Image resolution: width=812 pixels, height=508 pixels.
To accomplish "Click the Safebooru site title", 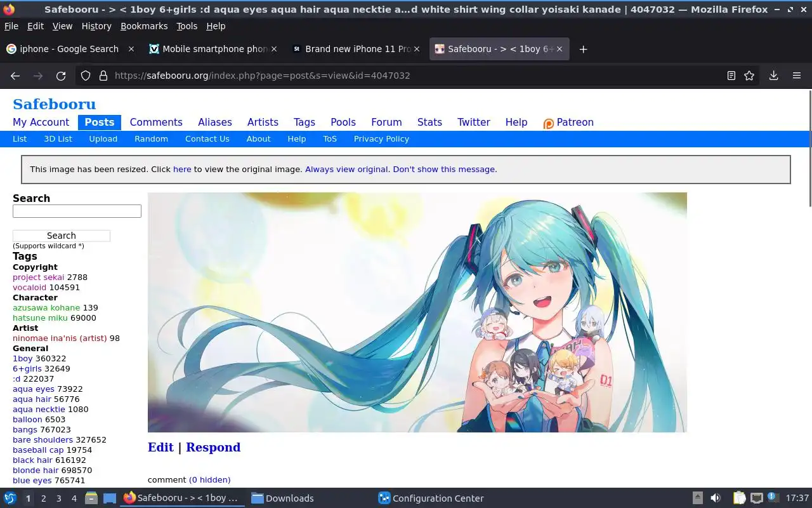I will (x=55, y=104).
